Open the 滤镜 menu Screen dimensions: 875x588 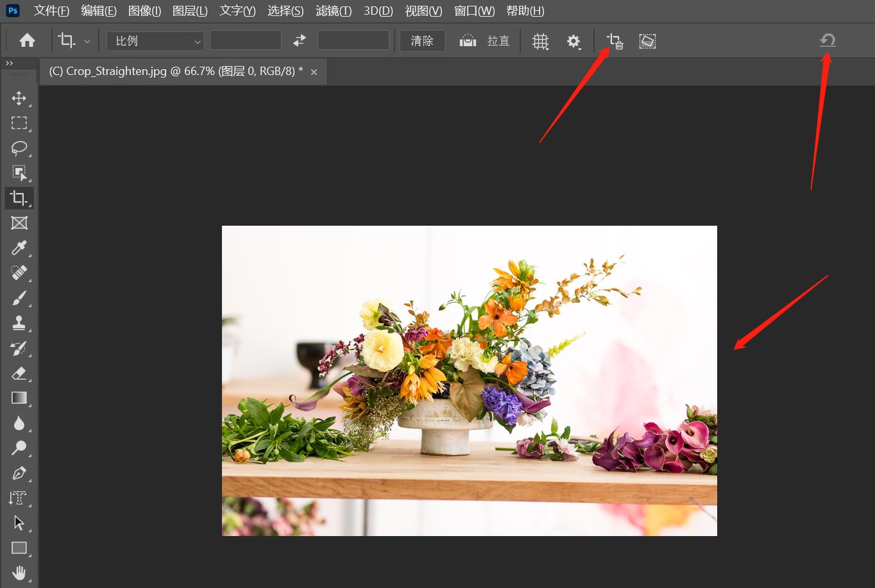333,11
